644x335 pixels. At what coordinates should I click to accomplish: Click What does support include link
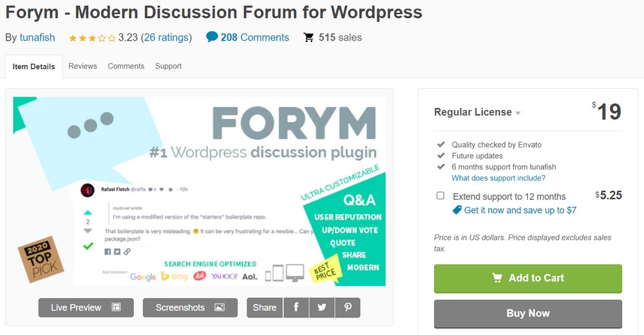(498, 178)
